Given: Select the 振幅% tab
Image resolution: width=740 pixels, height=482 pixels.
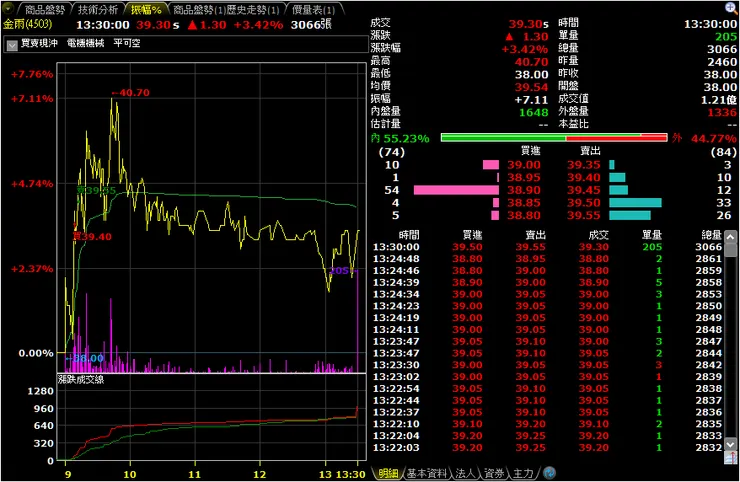Looking at the screenshot, I should click(x=146, y=9).
